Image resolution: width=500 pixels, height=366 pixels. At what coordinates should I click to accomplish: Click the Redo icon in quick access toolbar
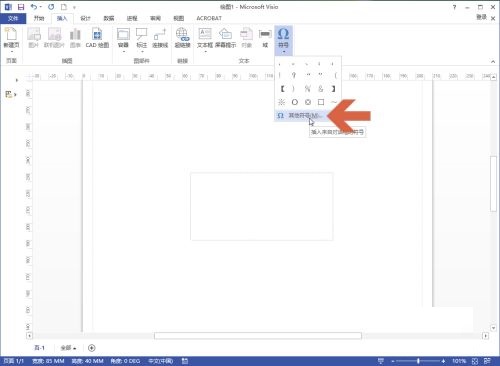51,7
